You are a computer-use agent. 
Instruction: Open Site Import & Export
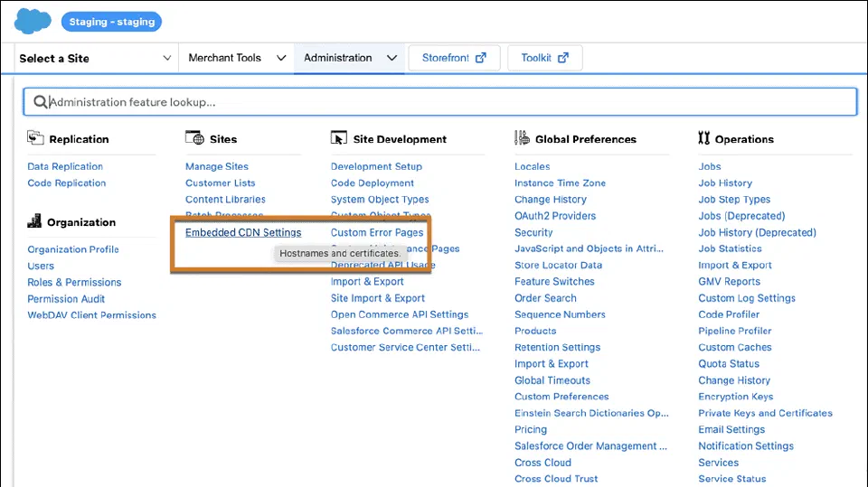pyautogui.click(x=378, y=298)
